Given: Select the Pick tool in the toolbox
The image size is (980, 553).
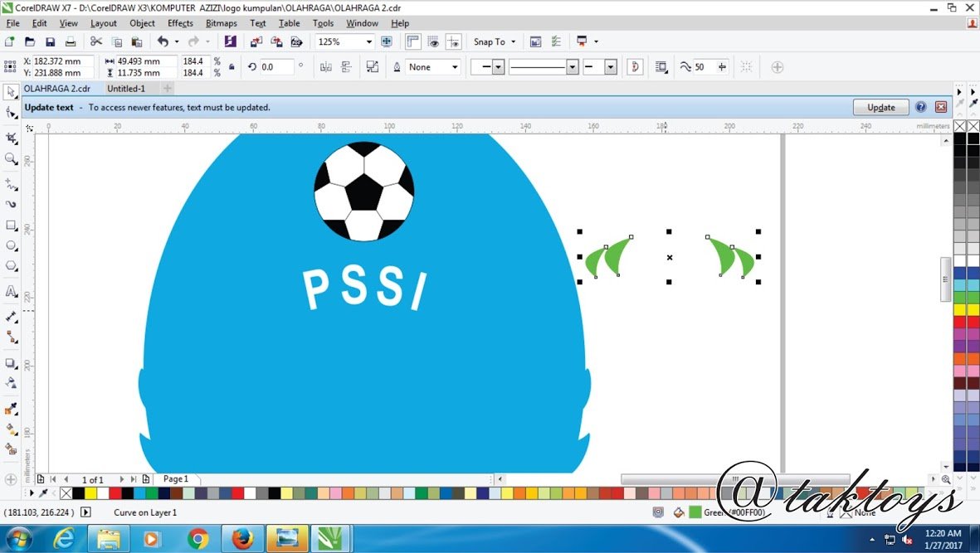Looking at the screenshot, I should point(11,92).
